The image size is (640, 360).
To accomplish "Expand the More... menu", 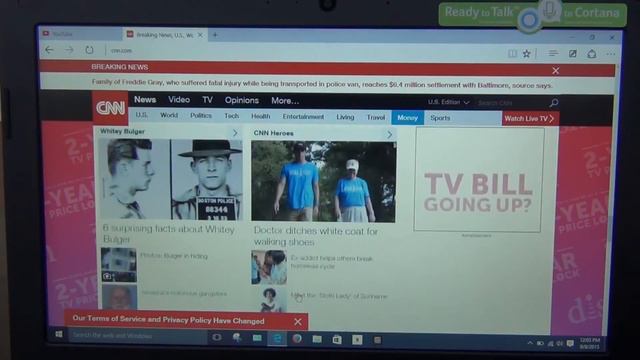I will point(285,100).
